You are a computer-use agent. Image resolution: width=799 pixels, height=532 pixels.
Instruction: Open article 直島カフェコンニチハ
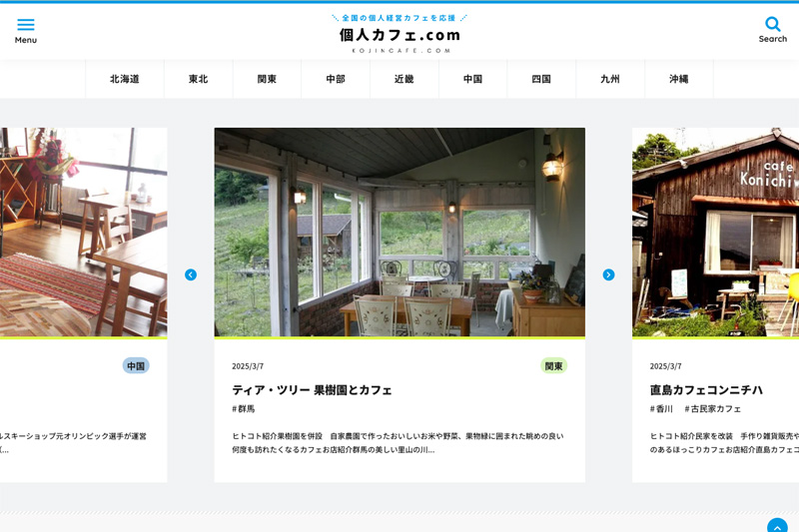pos(706,390)
